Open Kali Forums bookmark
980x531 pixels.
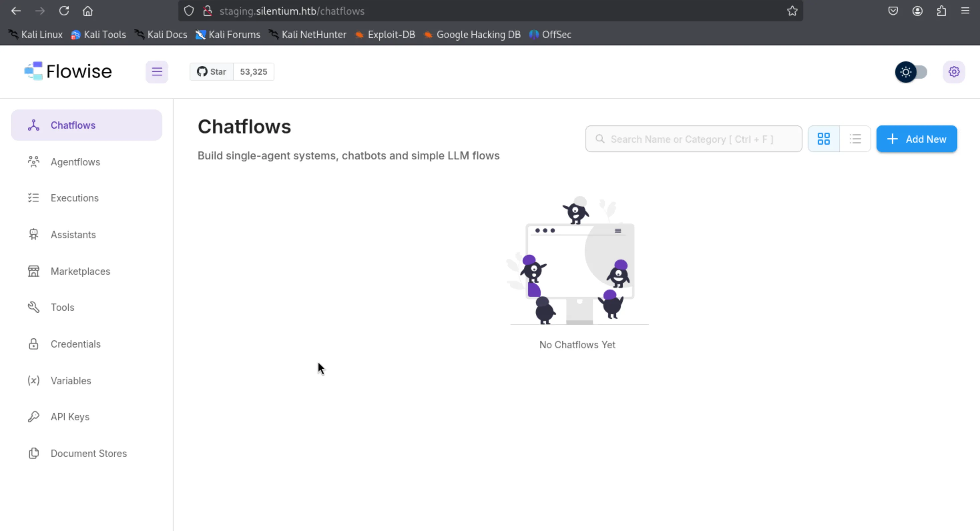(228, 35)
